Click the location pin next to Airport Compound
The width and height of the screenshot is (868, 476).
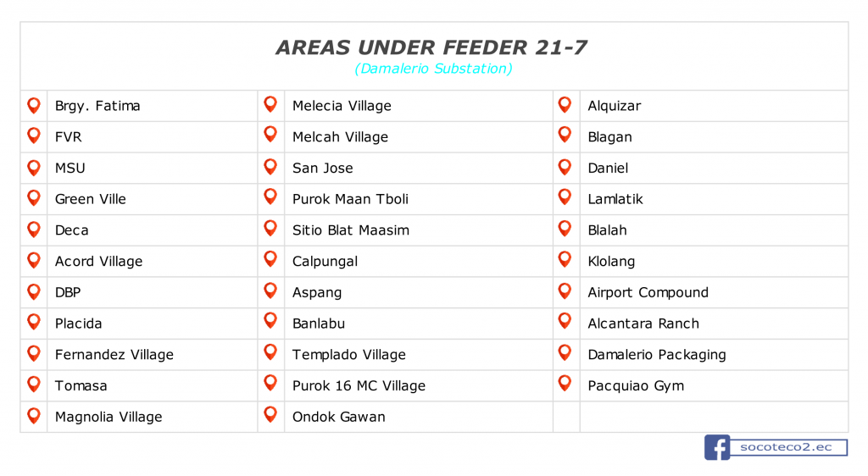pos(565,291)
